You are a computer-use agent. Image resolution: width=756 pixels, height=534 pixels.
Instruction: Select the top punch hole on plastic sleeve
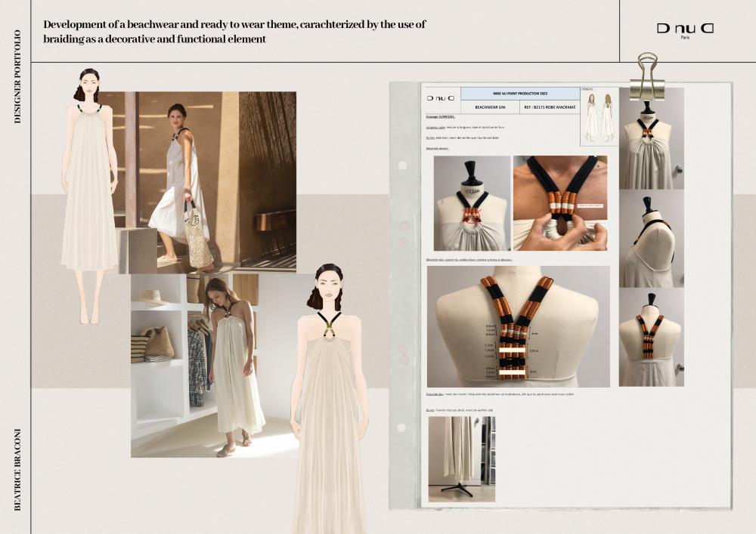click(x=401, y=164)
